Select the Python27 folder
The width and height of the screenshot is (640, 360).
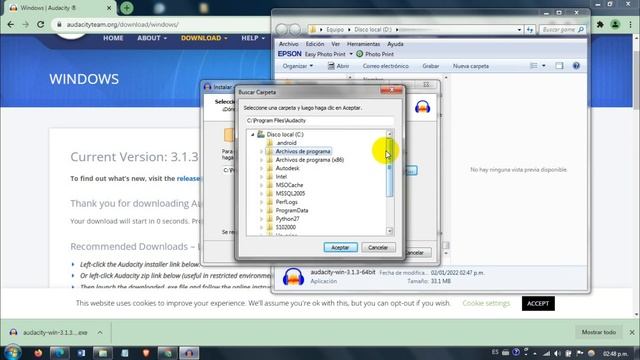pos(287,219)
